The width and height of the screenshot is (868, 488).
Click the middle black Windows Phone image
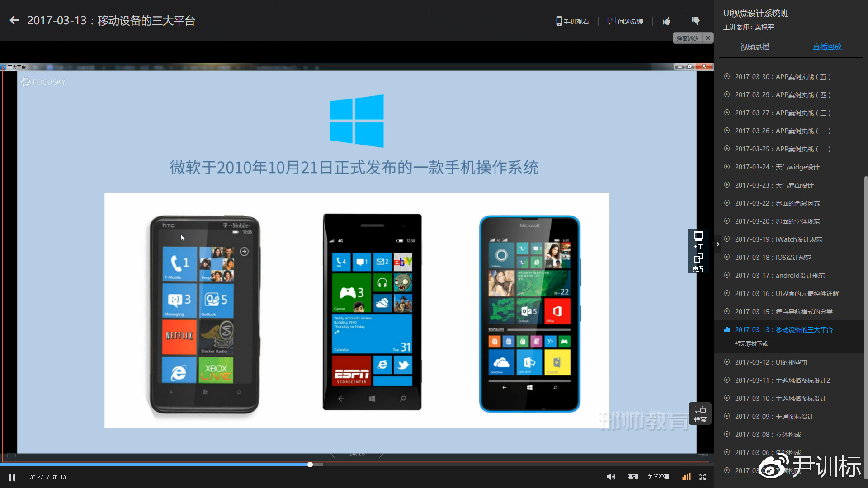[372, 312]
